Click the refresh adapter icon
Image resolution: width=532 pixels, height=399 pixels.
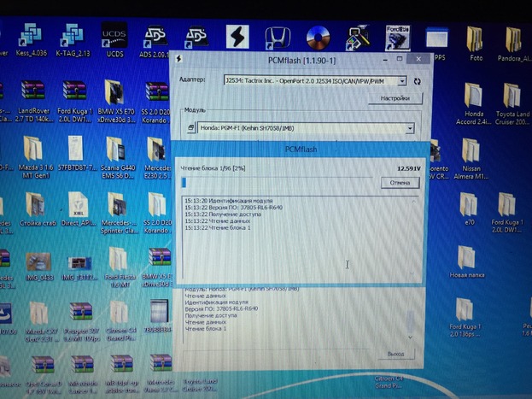click(x=418, y=80)
